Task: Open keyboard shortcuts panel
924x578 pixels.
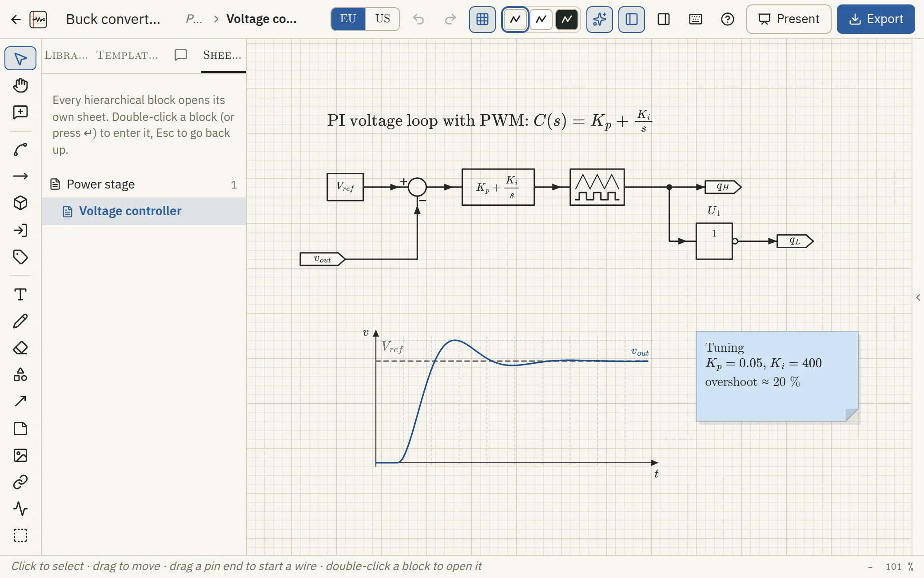Action: (696, 19)
